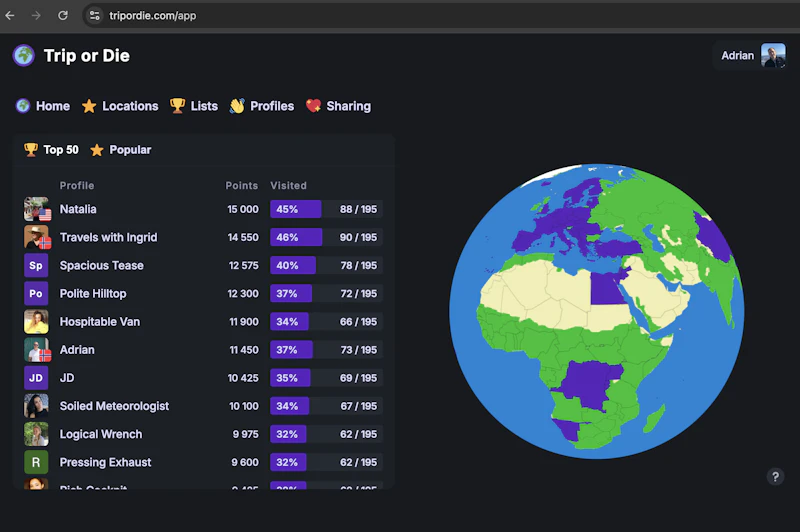
Task: Click the Trip or Die globe logo
Action: pyautogui.click(x=23, y=56)
